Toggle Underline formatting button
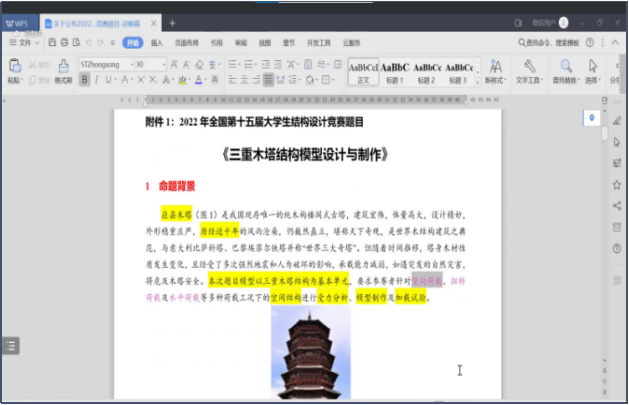Viewport: 629px width, 405px height. pos(109,79)
